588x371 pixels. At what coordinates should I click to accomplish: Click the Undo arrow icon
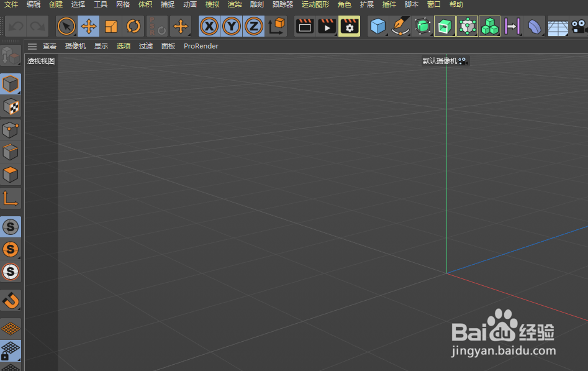[16, 26]
